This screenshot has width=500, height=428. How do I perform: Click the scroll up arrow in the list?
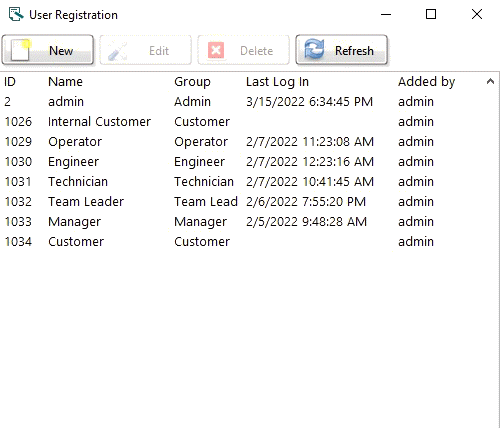pos(490,81)
